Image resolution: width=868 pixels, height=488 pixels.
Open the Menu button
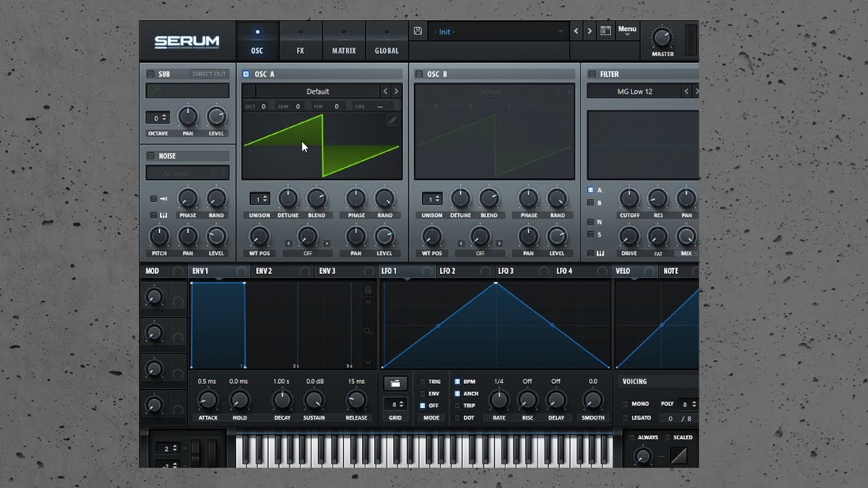[627, 30]
